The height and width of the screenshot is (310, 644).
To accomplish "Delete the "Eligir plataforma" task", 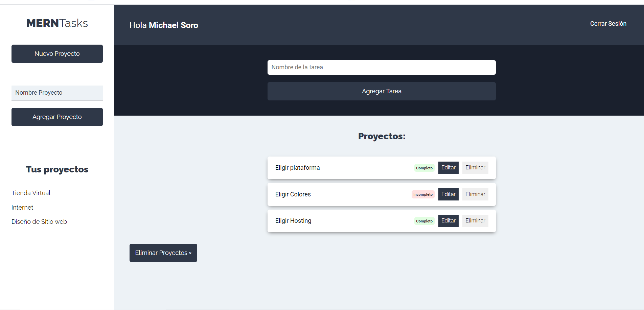I will pos(475,167).
